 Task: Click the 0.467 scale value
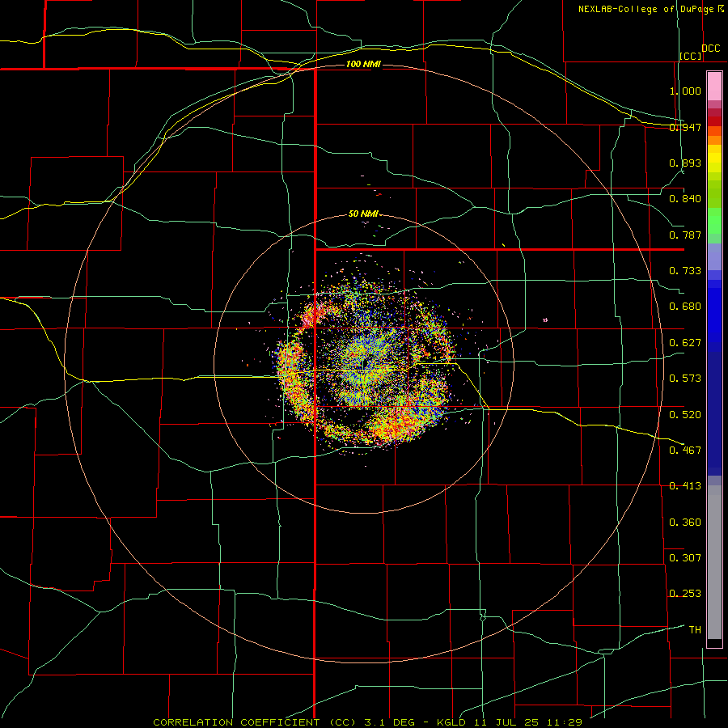pyautogui.click(x=685, y=451)
